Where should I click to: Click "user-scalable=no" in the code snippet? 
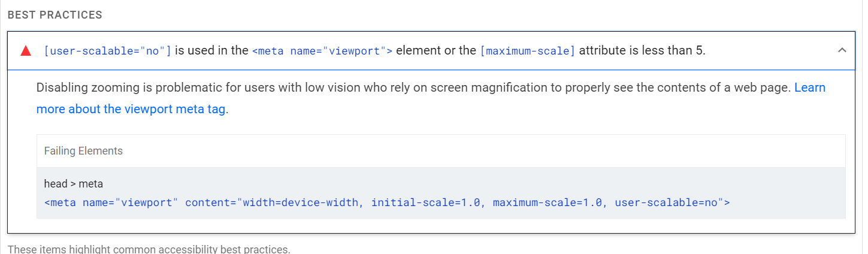pyautogui.click(x=666, y=202)
